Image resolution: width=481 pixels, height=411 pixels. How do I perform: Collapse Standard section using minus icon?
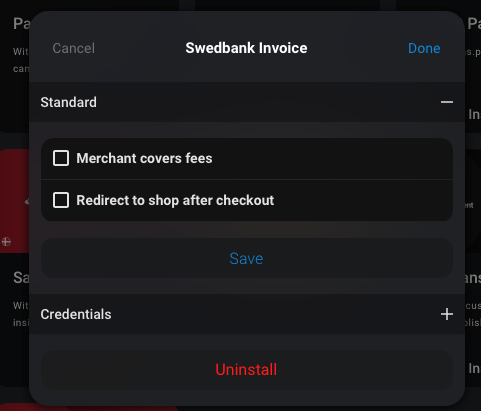[x=447, y=102]
